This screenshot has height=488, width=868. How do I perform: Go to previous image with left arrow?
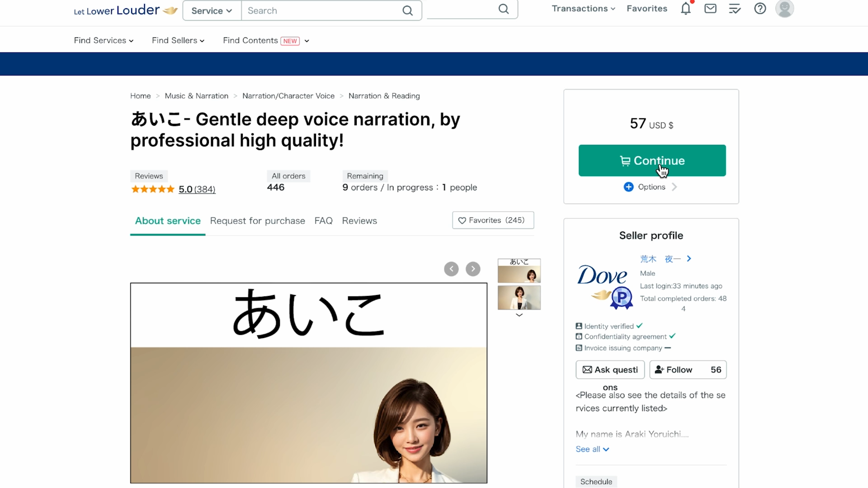(x=451, y=269)
